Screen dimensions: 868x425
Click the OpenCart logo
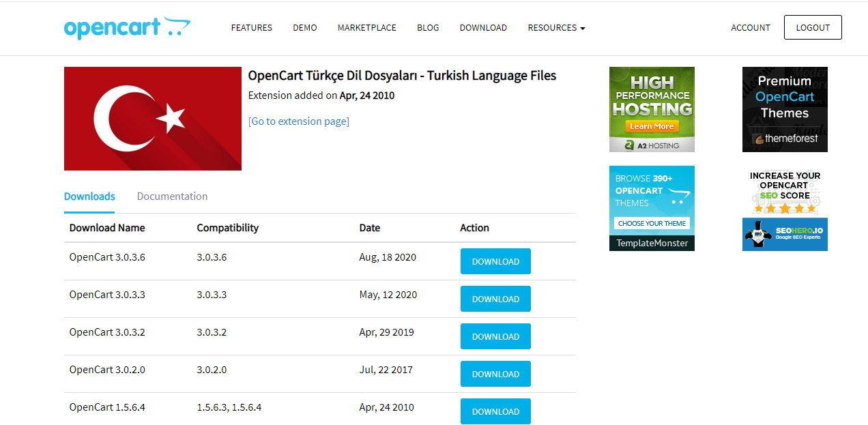pyautogui.click(x=127, y=28)
